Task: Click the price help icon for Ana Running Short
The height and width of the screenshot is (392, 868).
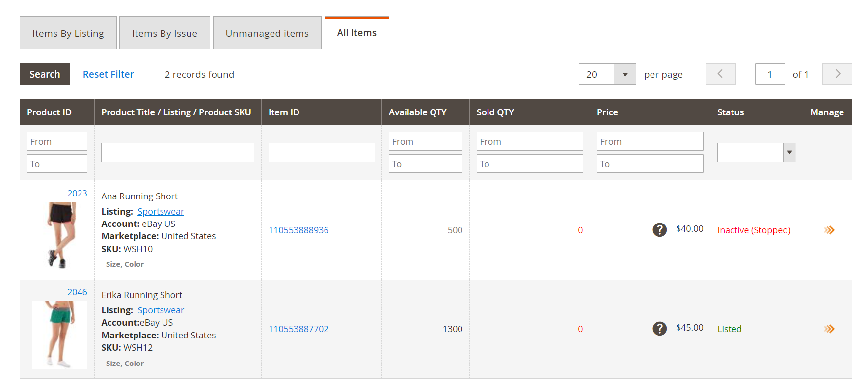Action: [x=659, y=230]
